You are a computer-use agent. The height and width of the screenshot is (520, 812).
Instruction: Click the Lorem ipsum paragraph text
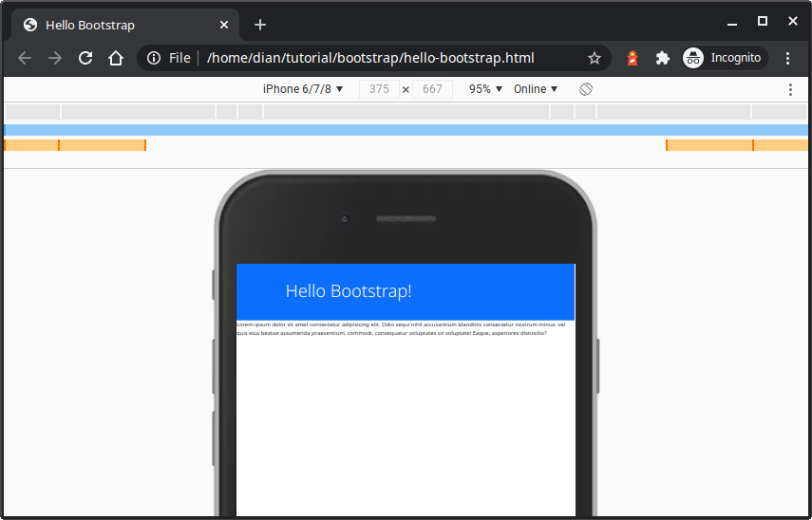tap(401, 328)
